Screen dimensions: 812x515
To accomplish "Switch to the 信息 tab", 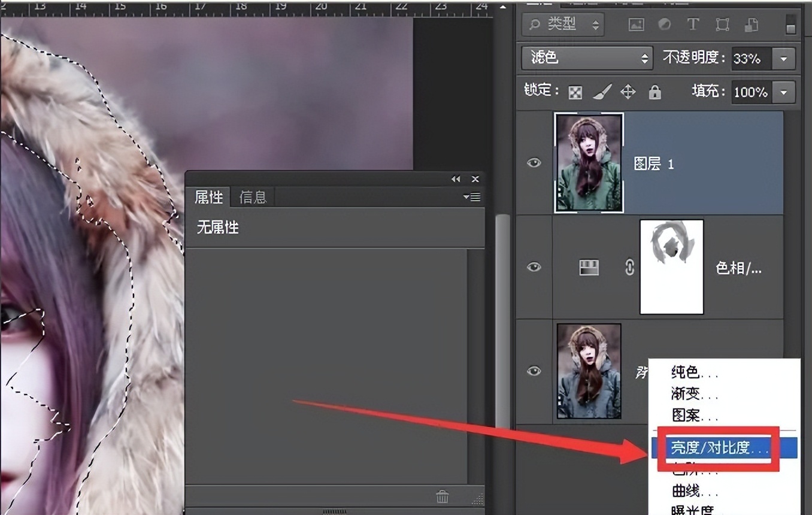I will pyautogui.click(x=252, y=197).
